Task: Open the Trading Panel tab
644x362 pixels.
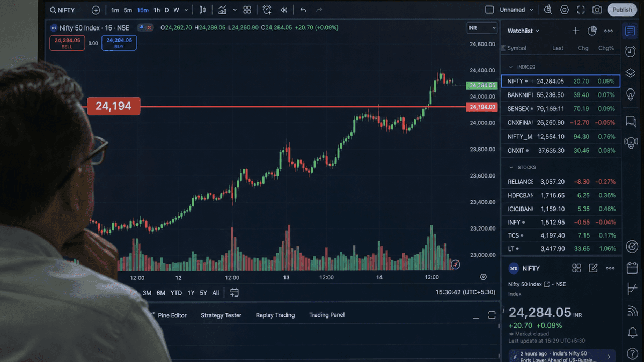Action: coord(327,315)
